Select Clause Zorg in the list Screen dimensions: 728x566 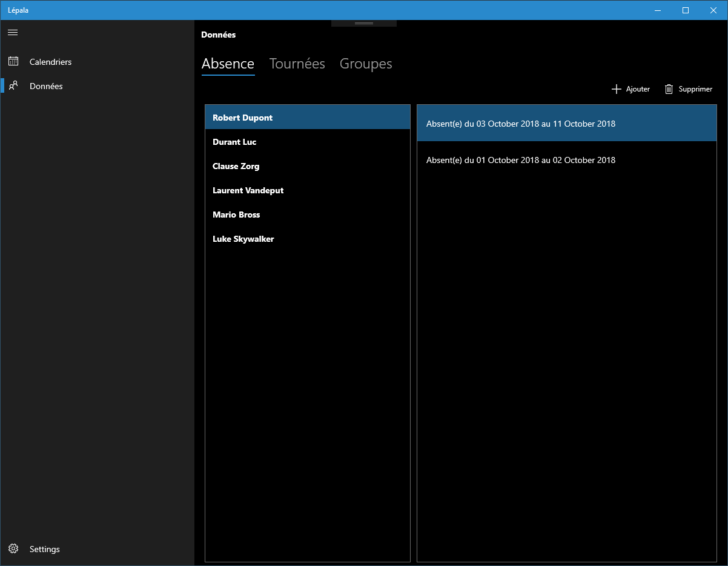308,166
